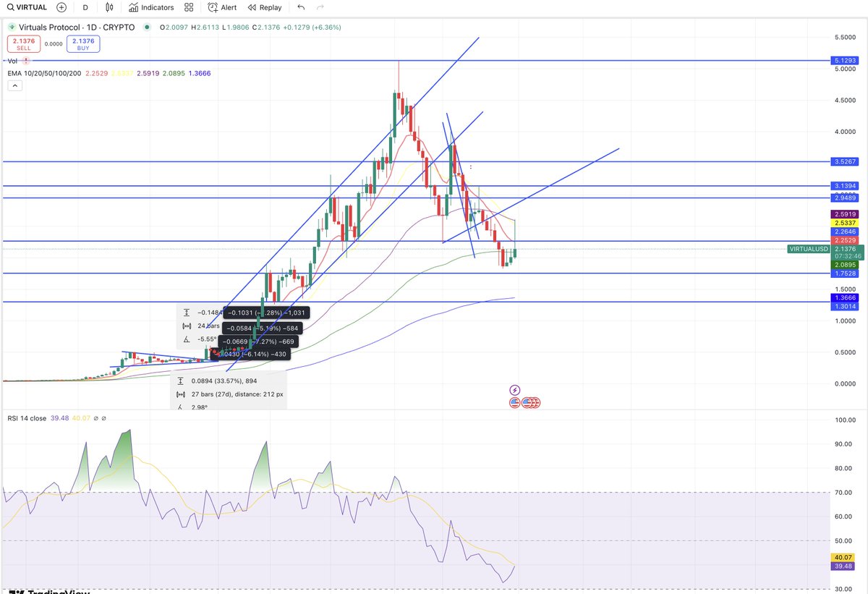Image resolution: width=868 pixels, height=594 pixels.
Task: Click the Virtuals Protocol symbol logo
Action: tap(12, 27)
